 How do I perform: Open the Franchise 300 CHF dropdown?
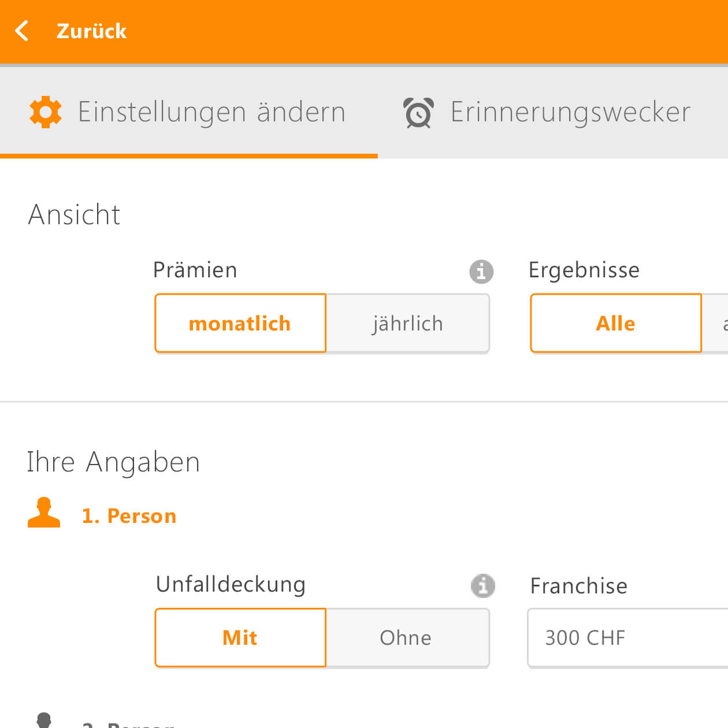[x=628, y=637]
